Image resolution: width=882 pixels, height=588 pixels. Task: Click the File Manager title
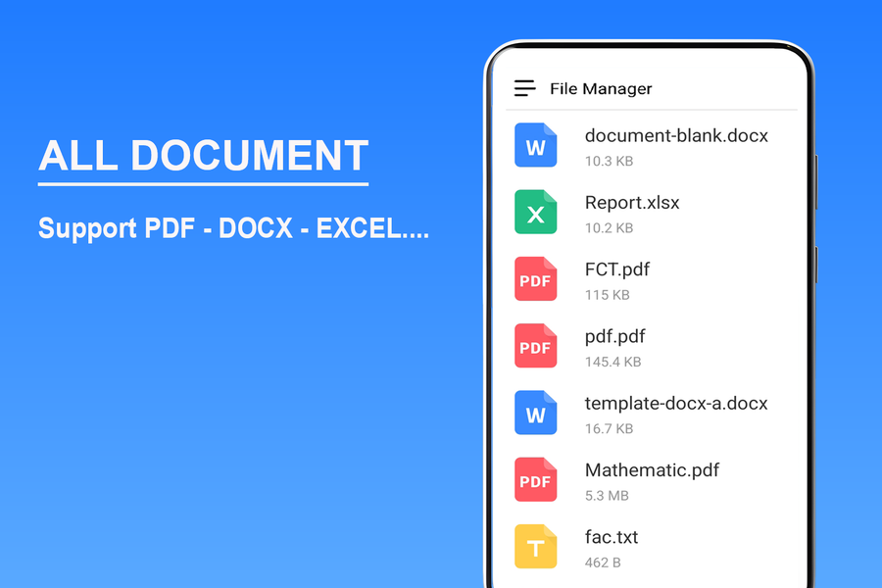point(600,89)
